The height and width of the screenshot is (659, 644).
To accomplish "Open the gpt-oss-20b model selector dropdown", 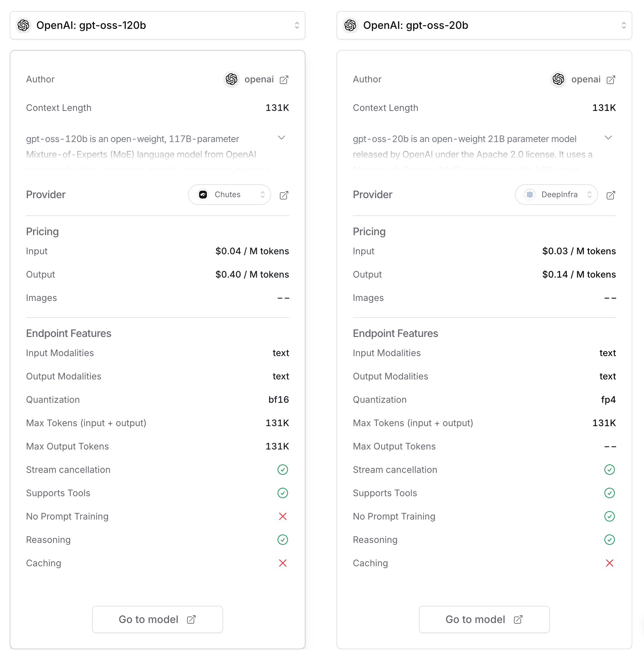I will pyautogui.click(x=484, y=25).
